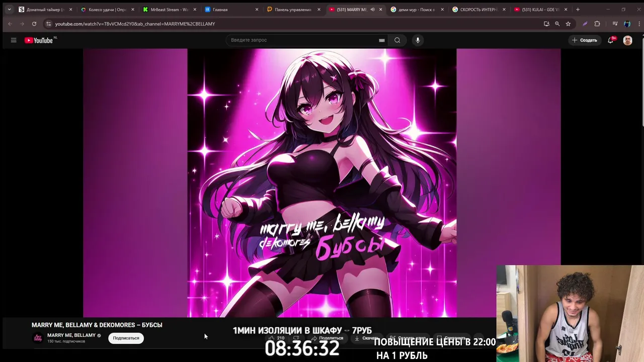Close the Донатный таймер tab
644x362 pixels.
70,10
